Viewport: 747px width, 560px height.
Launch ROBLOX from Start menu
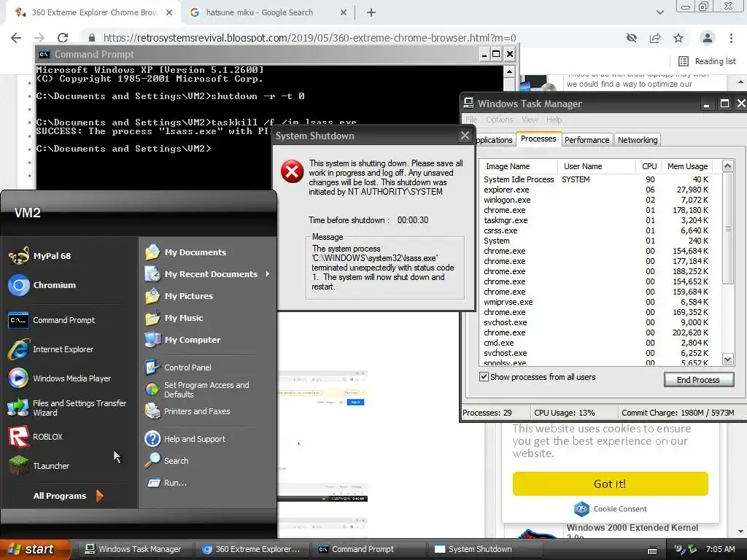click(x=36, y=437)
